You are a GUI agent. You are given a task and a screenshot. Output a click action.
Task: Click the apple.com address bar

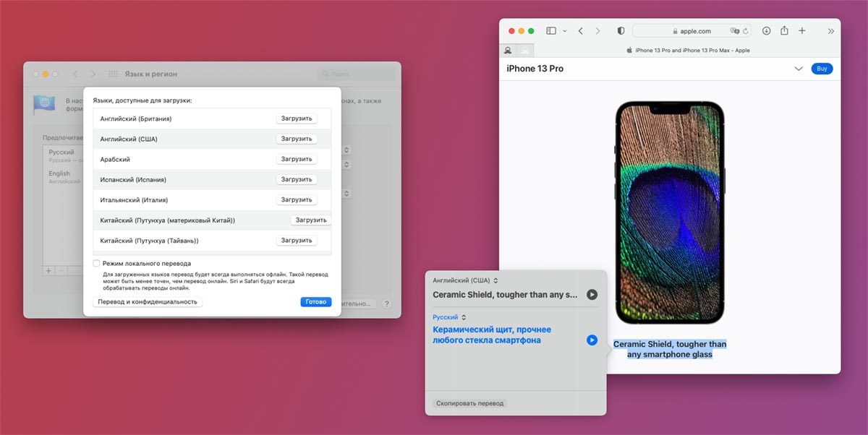point(692,31)
